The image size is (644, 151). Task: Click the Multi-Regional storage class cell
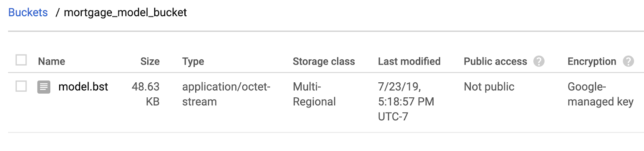point(314,94)
